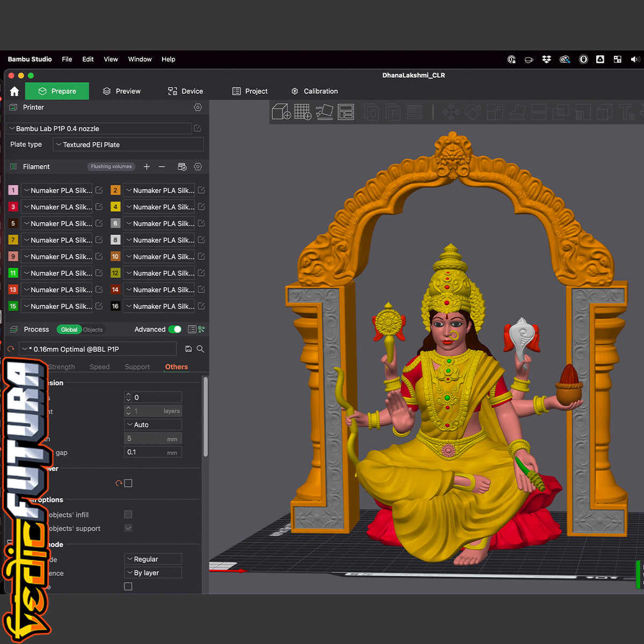This screenshot has height=644, width=644.
Task: Click the Add plate grid icon
Action: [303, 112]
